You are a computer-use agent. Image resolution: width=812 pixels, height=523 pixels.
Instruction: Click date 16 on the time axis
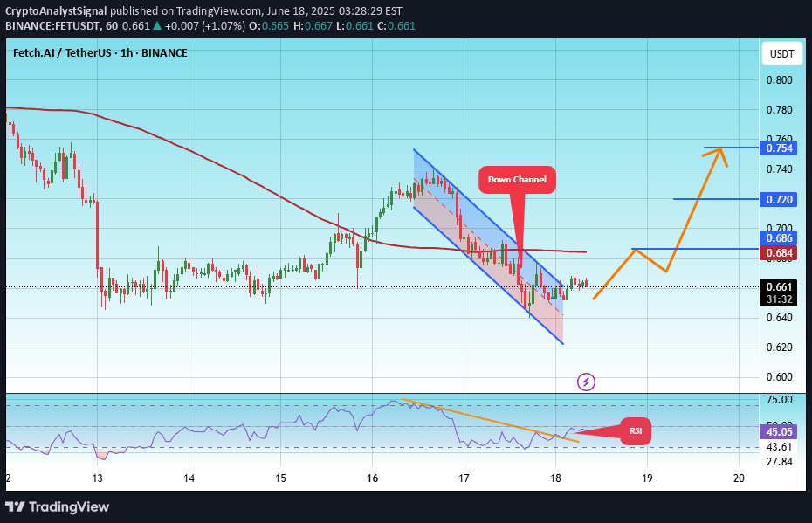click(372, 478)
